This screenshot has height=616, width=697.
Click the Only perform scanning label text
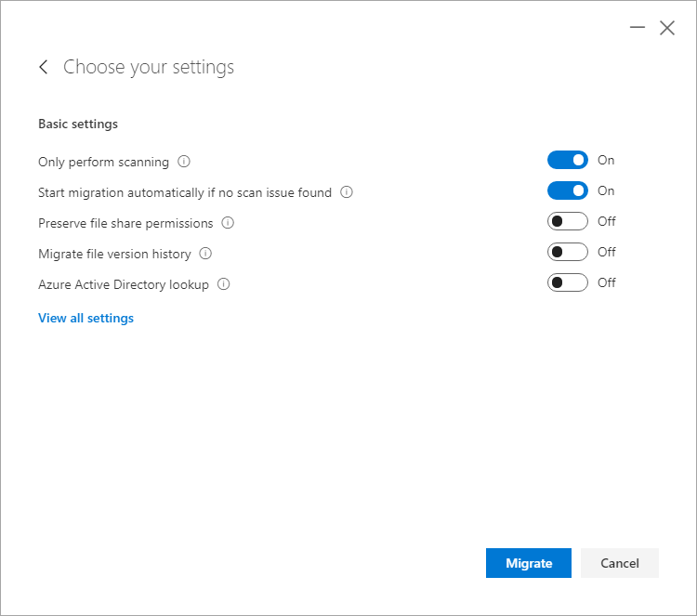click(103, 162)
